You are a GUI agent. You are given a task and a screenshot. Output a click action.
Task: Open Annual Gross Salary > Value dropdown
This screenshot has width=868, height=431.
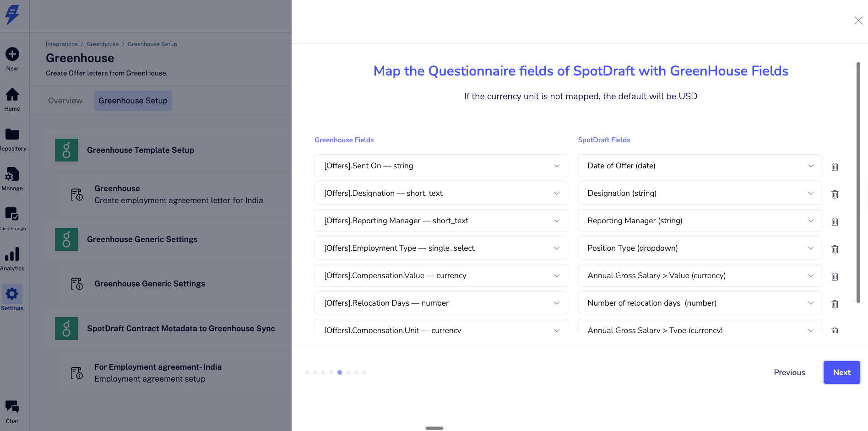(700, 275)
